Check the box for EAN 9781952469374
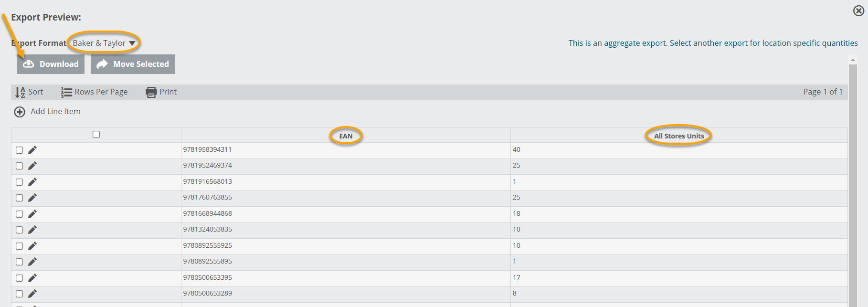This screenshot has width=868, height=307. click(20, 166)
